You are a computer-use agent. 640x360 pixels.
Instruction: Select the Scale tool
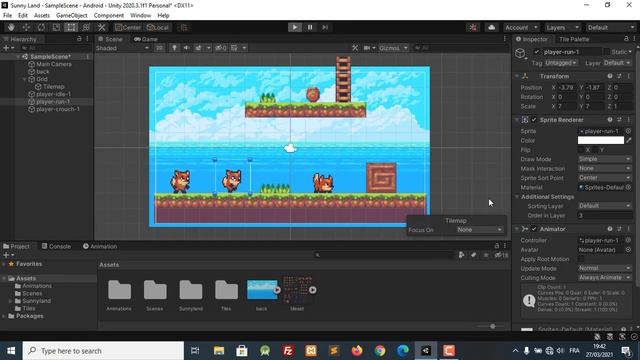pyautogui.click(x=56, y=27)
